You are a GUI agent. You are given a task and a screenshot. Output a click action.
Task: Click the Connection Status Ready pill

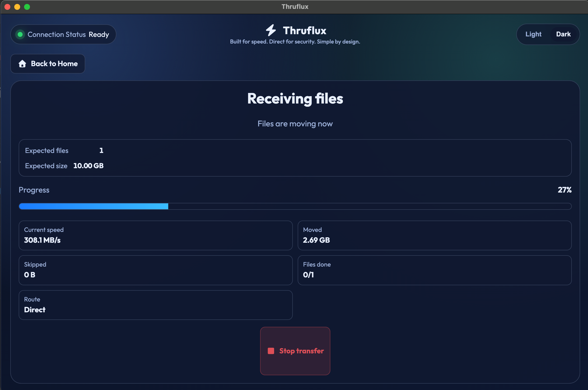[x=63, y=34]
